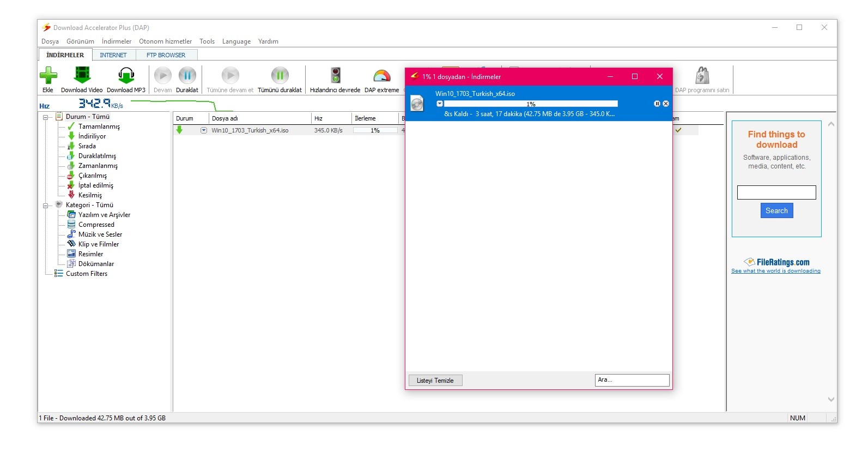Open dropdown arrow beside Win10 file in list
The image size is (868, 452).
(x=204, y=130)
